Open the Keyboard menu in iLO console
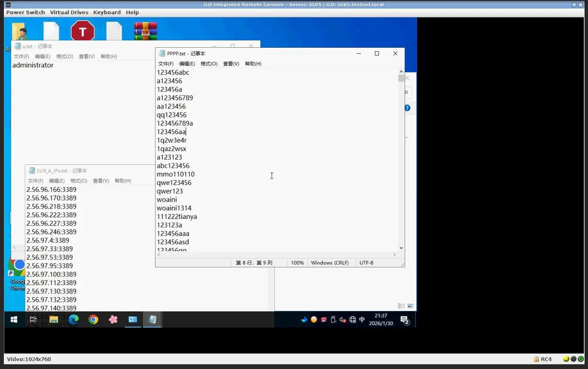The width and height of the screenshot is (588, 369). pyautogui.click(x=107, y=12)
